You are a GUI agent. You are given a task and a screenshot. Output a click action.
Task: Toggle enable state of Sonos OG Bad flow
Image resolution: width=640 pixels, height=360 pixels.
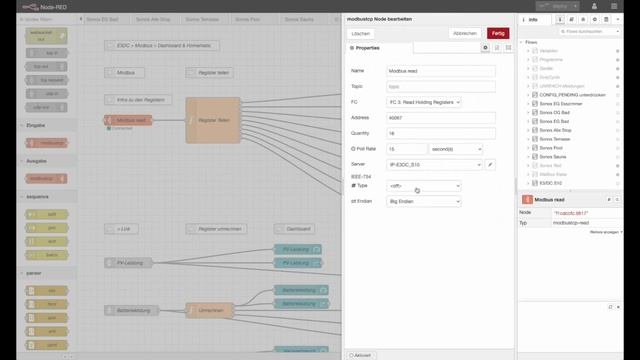point(618,113)
